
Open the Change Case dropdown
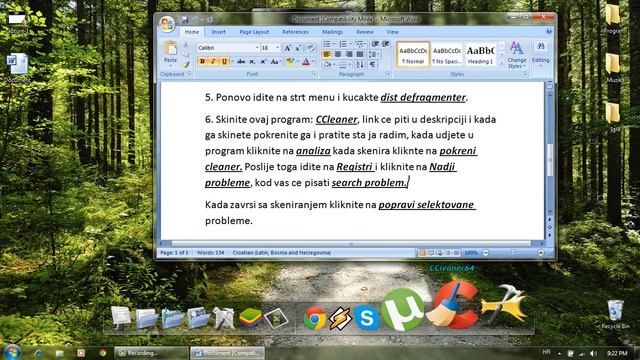click(275, 62)
